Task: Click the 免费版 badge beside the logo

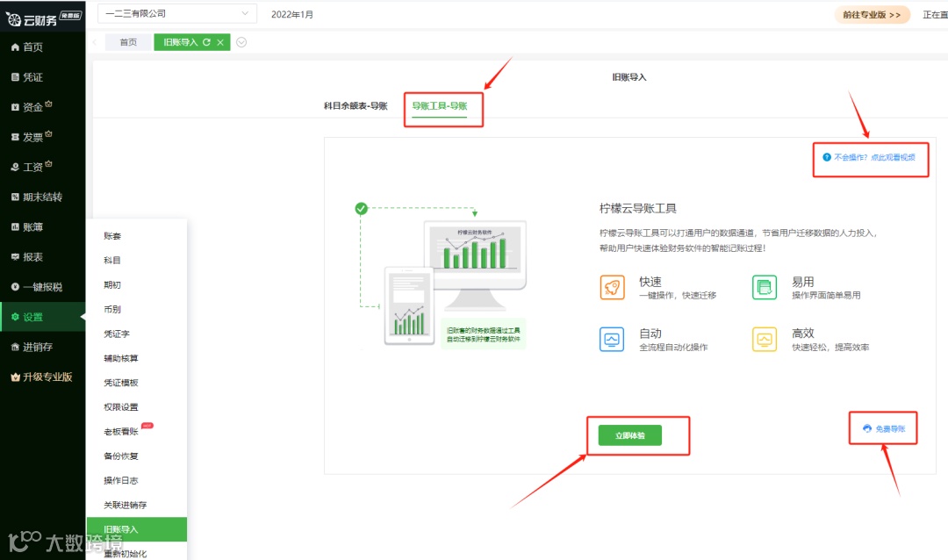Action: (70, 16)
